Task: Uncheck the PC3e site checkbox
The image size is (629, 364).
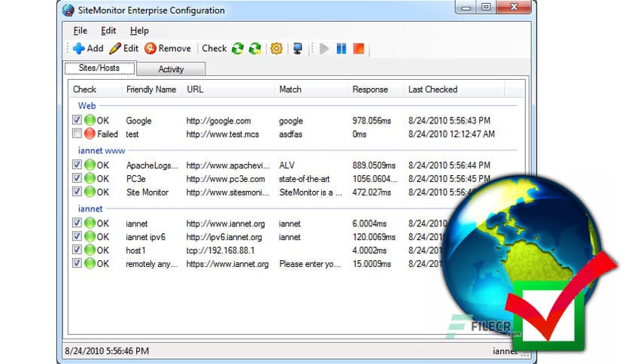Action: tap(77, 178)
